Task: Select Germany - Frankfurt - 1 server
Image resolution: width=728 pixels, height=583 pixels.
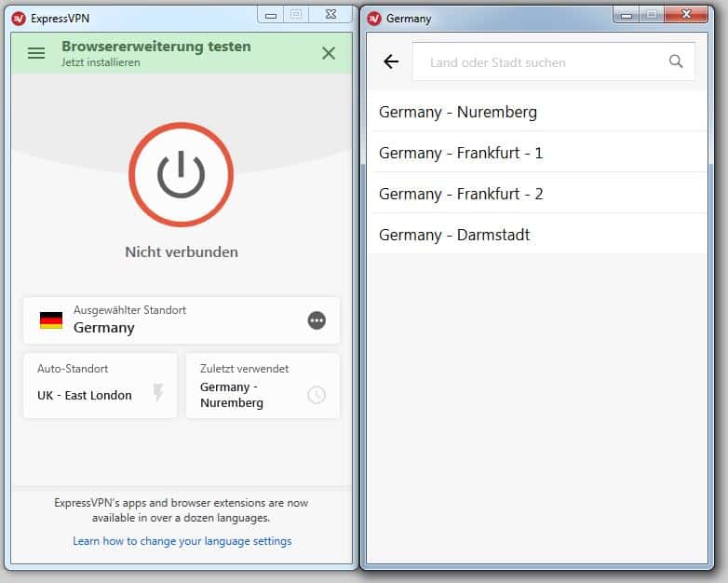Action: click(x=539, y=153)
